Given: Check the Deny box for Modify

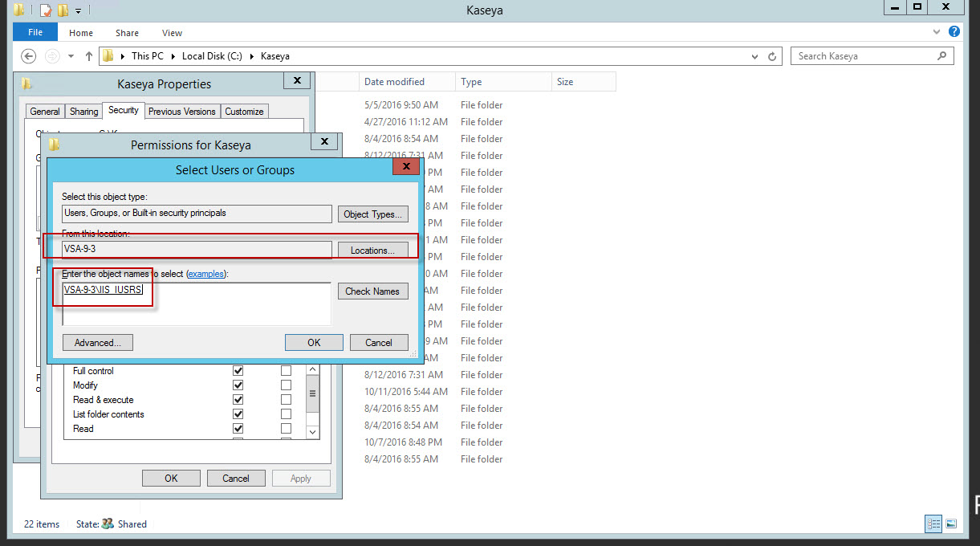Looking at the screenshot, I should point(286,385).
